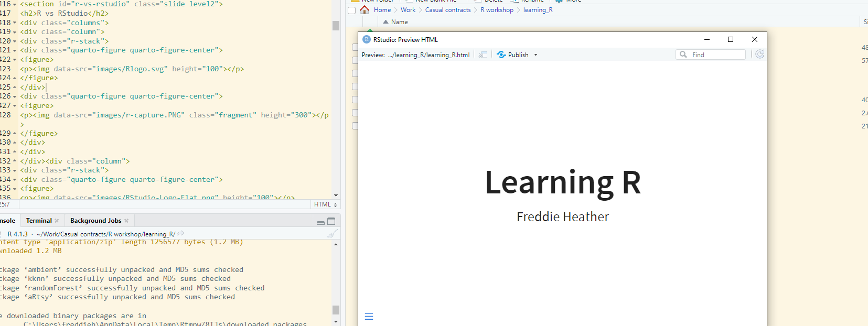Click the open-in-browser icon beside the preview path
Screen dimensions: 868x326
click(483, 55)
